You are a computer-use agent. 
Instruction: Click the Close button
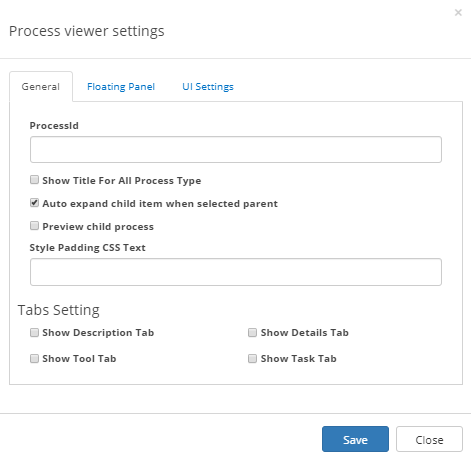429,439
